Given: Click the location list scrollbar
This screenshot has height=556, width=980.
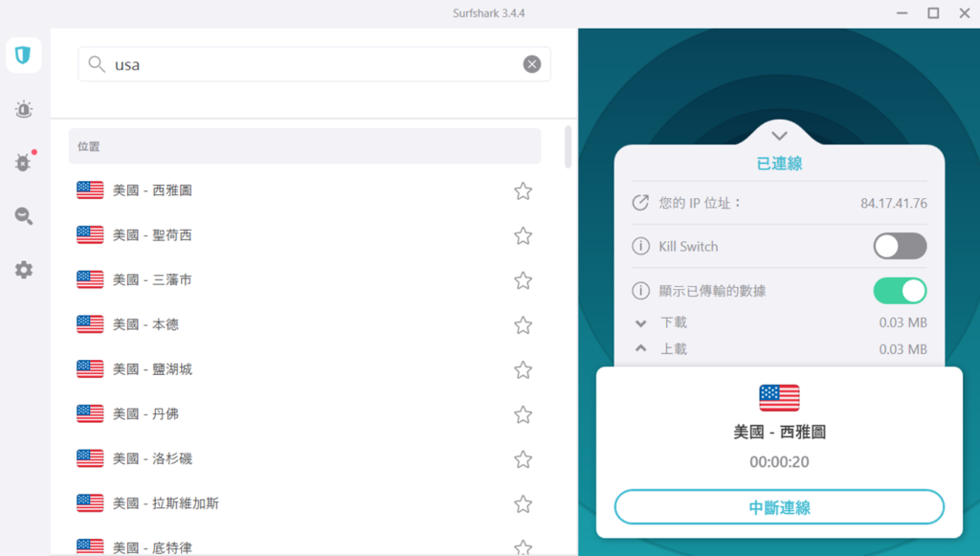Looking at the screenshot, I should 568,146.
